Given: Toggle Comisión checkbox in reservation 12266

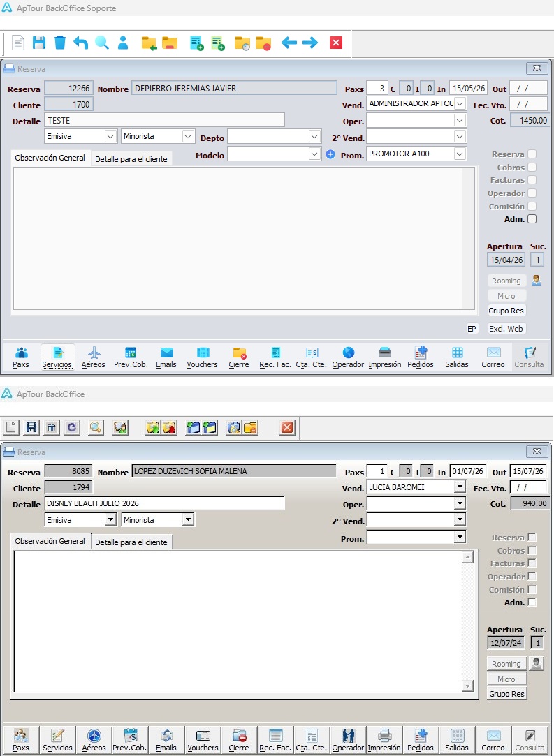Looking at the screenshot, I should [x=532, y=207].
